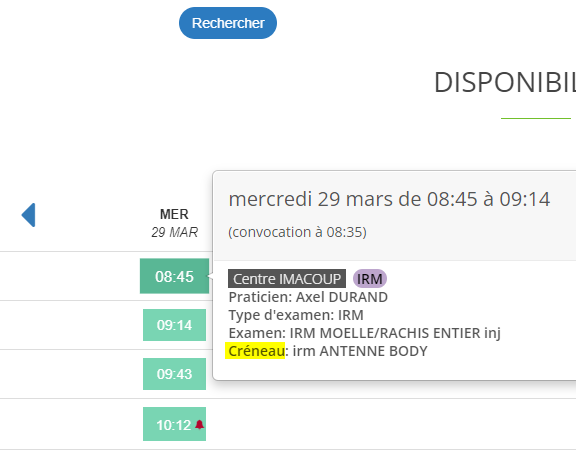Click the popover title date text
The width and height of the screenshot is (576, 452).
point(389,199)
